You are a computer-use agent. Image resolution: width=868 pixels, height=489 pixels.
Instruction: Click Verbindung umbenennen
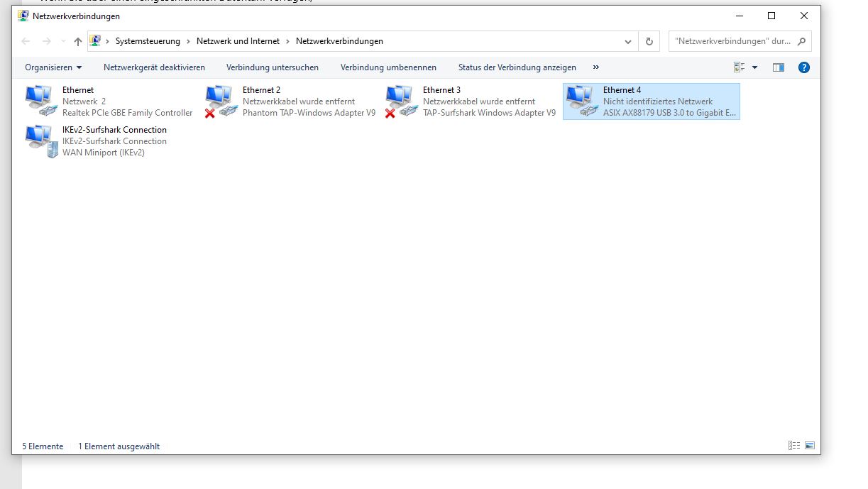388,67
